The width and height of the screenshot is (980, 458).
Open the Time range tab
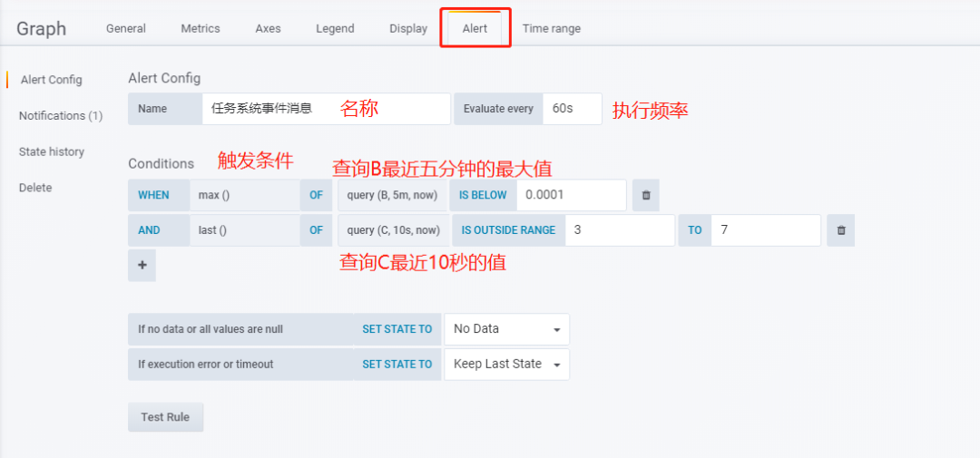click(x=552, y=29)
